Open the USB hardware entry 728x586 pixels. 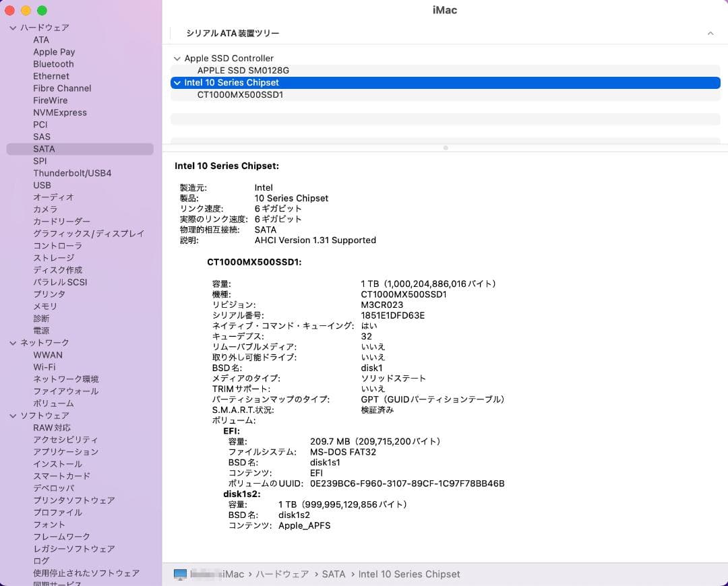point(42,185)
